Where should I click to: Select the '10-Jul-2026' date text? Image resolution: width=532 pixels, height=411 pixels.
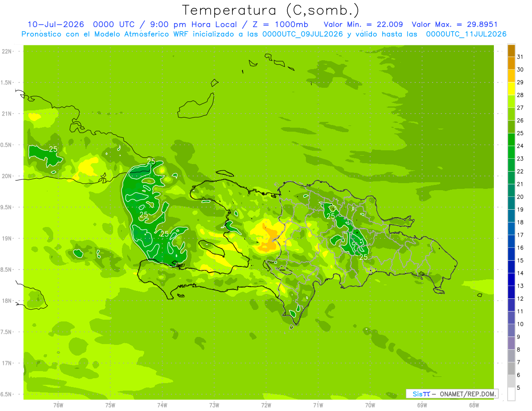(x=56, y=24)
